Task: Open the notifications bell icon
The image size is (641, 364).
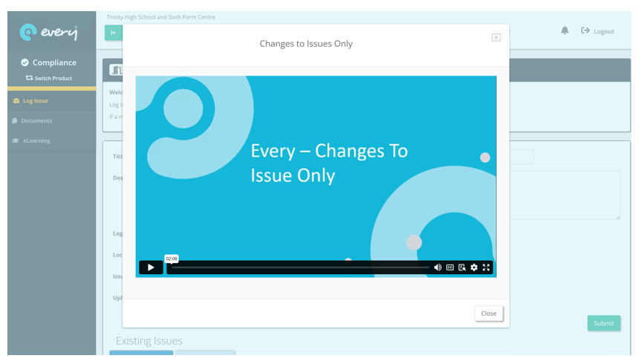Action: 565,30
